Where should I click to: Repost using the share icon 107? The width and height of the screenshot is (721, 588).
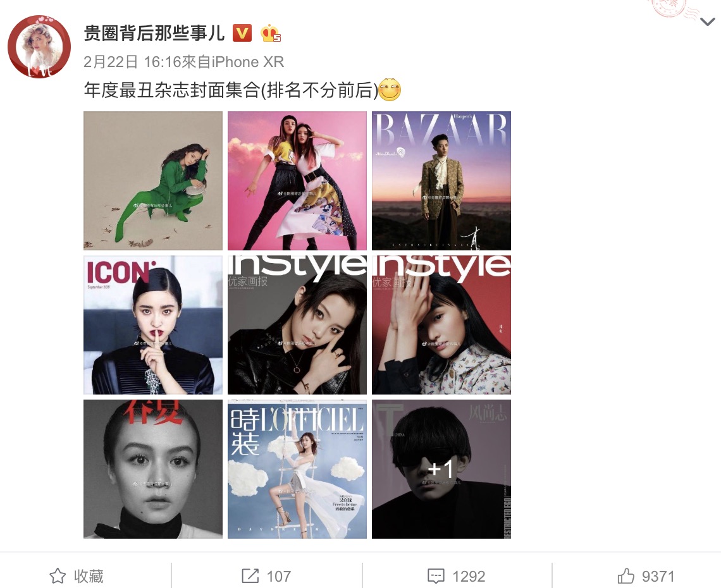266,576
